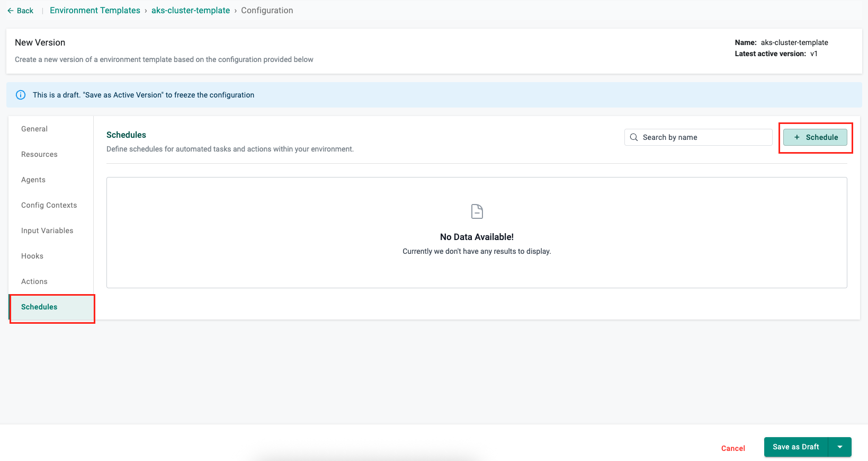Viewport: 868px width, 461px height.
Task: Open the Config Contexts section
Action: coord(49,205)
